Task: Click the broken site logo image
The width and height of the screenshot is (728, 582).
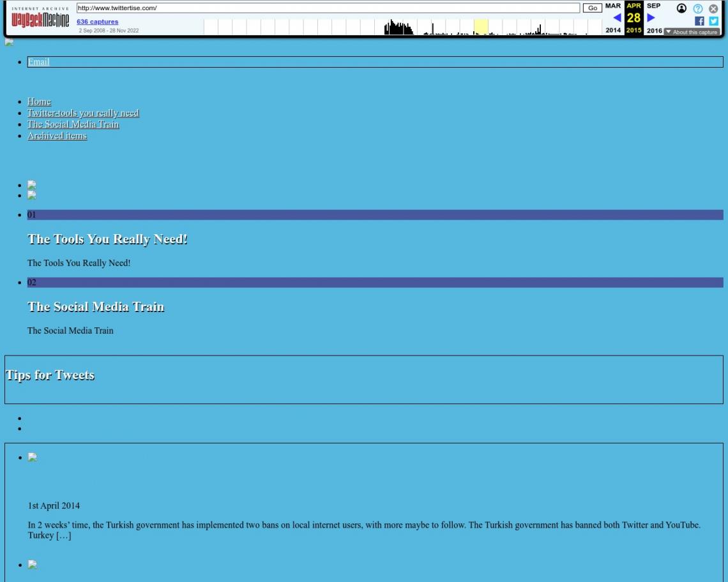Action: point(9,42)
